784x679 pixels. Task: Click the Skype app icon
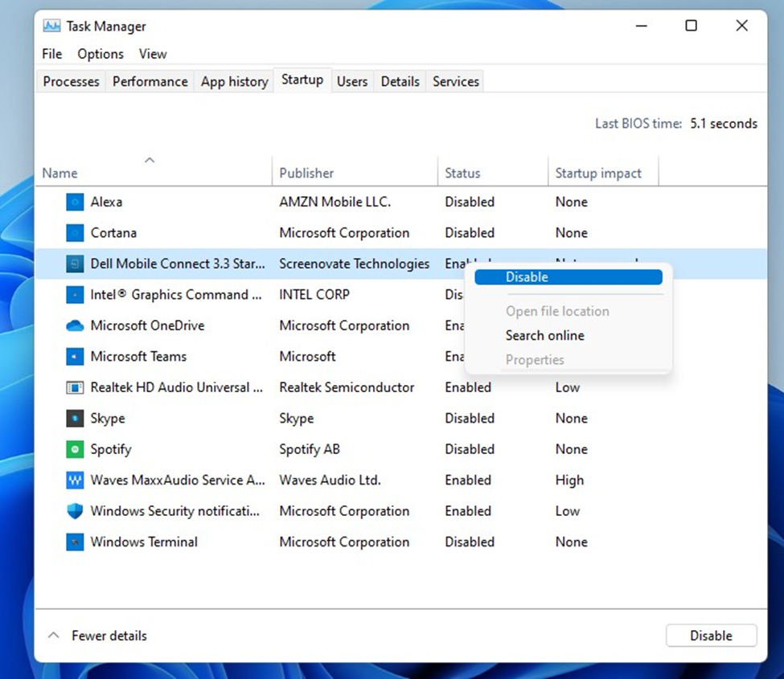point(75,418)
